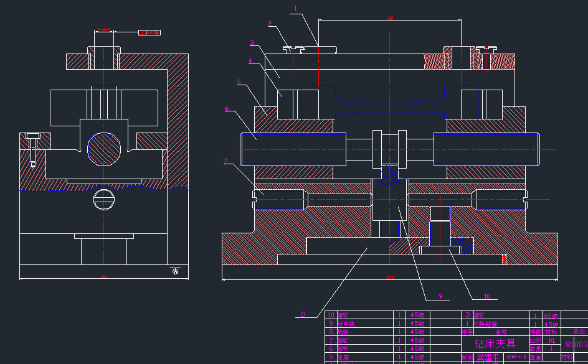Click the perpendicularity symbol in the tolerance frame
Screen dimensions: 588x364
click(x=142, y=32)
